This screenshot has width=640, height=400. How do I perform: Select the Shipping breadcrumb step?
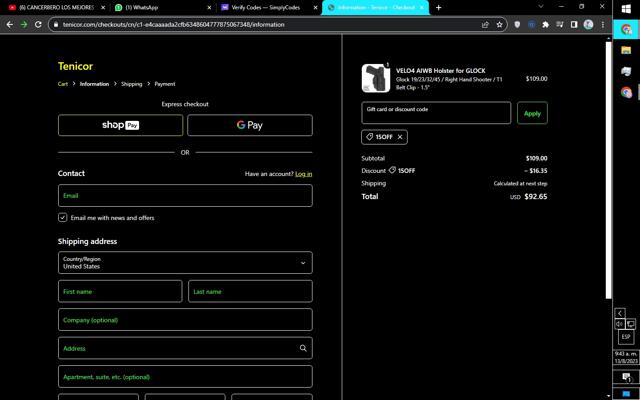pyautogui.click(x=131, y=84)
